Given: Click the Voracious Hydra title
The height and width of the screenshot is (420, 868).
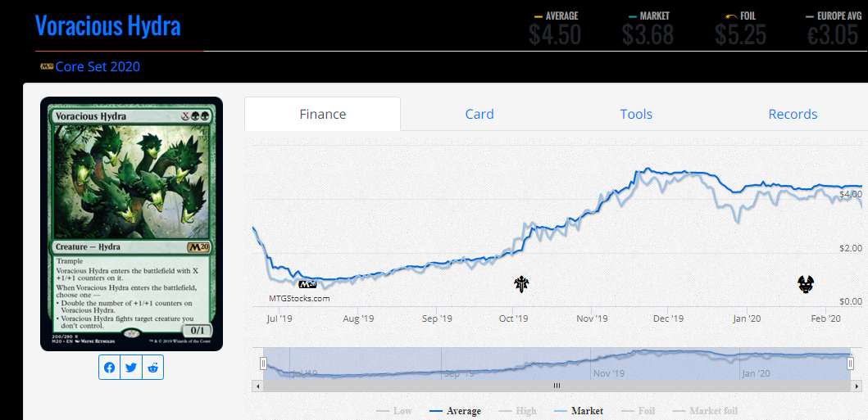Looking at the screenshot, I should 108,26.
